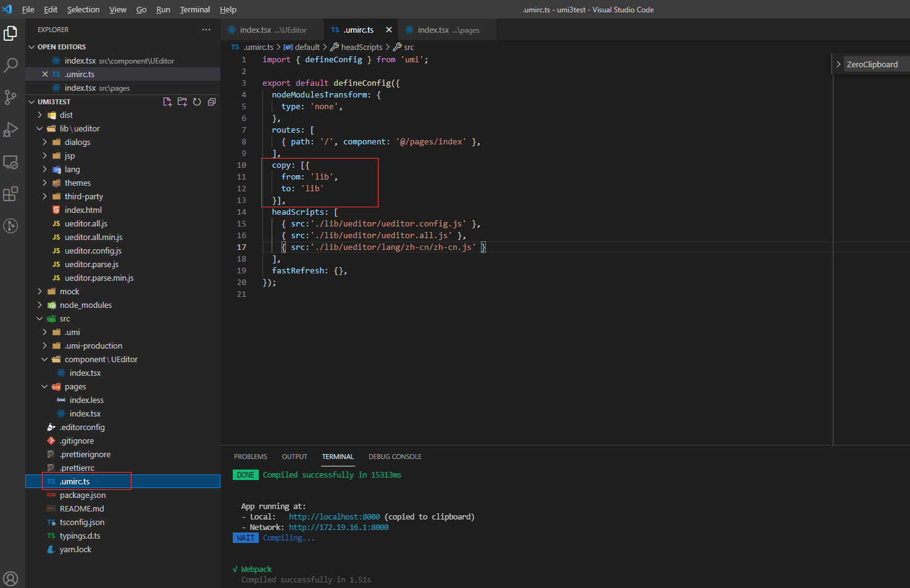
Task: Expand the third-party folder
Action: (x=123, y=196)
